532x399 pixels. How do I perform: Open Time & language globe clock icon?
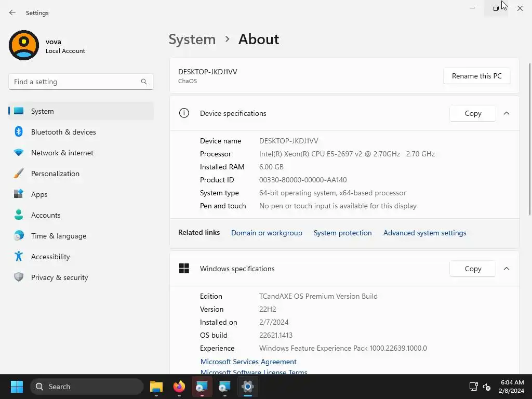click(19, 235)
